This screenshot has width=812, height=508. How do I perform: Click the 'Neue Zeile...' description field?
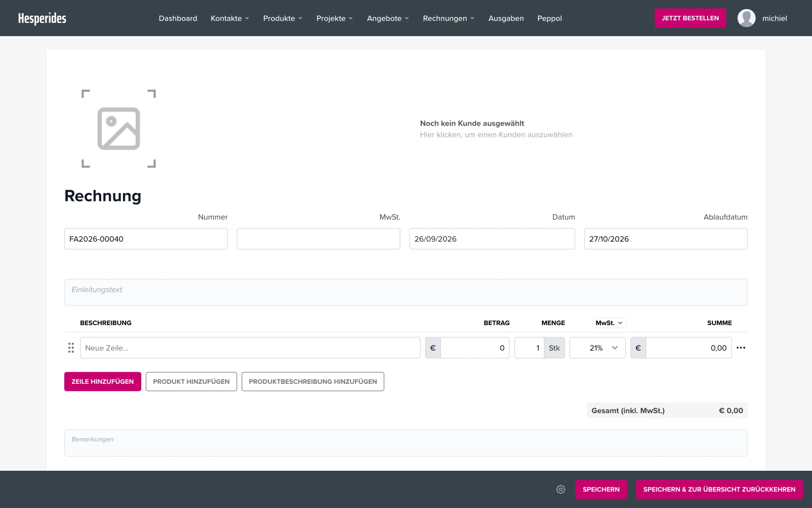(250, 348)
